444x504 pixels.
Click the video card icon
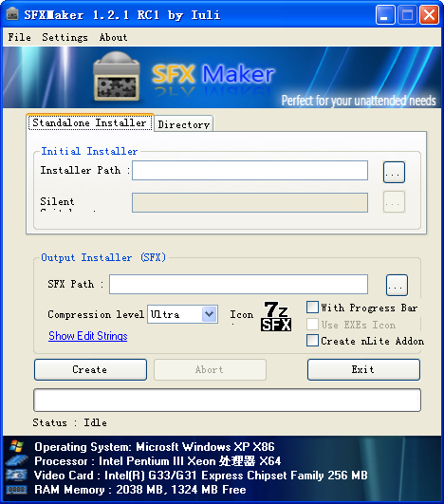[16, 475]
